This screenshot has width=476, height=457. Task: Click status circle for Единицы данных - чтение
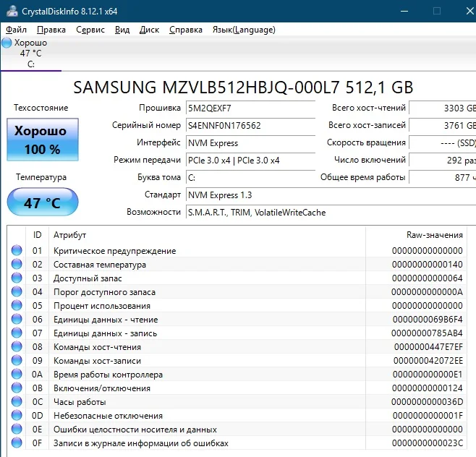tap(17, 319)
